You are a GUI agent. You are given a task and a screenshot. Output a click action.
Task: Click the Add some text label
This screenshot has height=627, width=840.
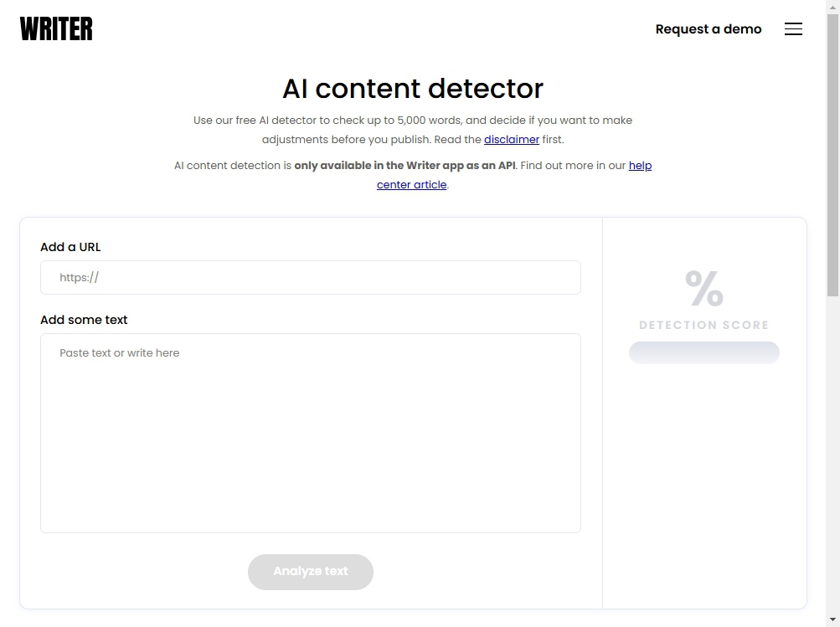(84, 320)
